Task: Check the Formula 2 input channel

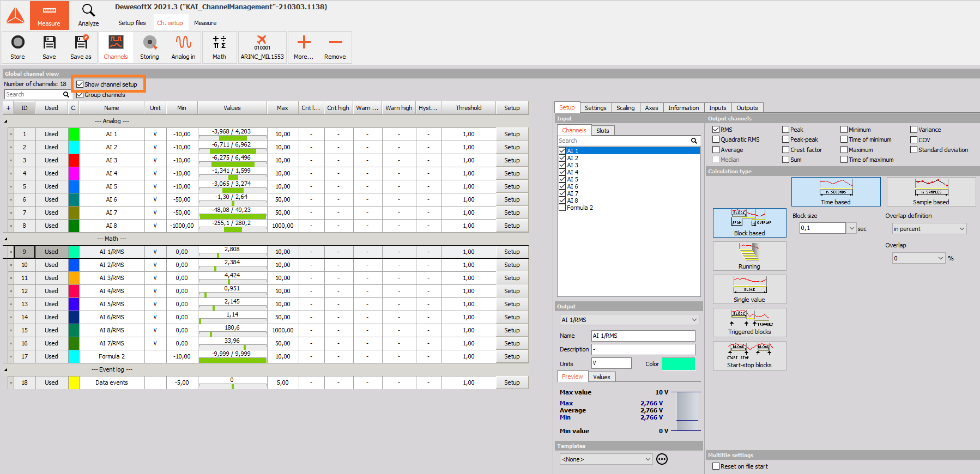Action: pyautogui.click(x=562, y=208)
